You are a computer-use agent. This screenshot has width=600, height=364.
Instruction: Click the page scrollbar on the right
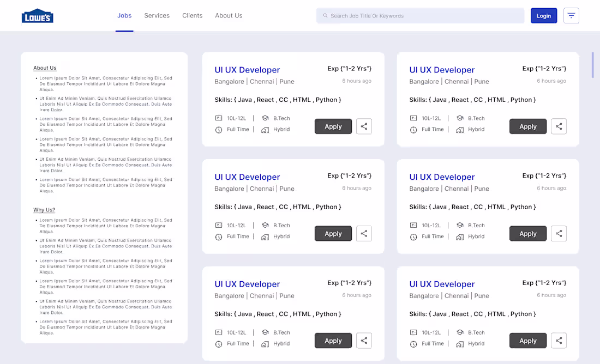point(592,65)
